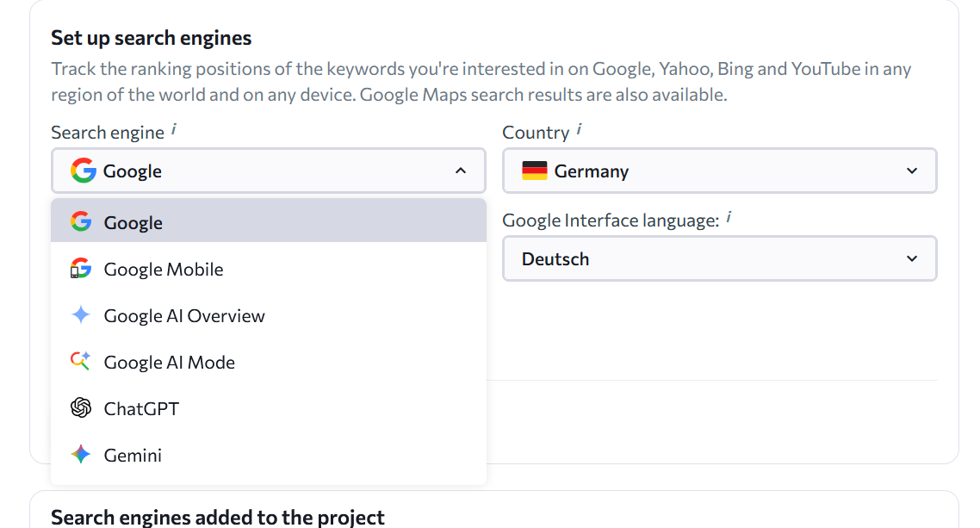Show info for Google Interface language
Screen dimensions: 980x528
tap(729, 218)
